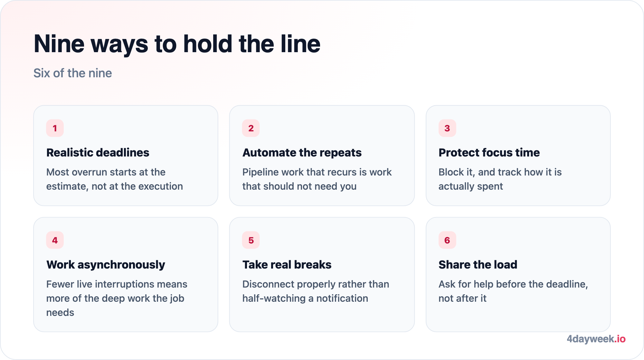
Task: Click the number 1 badge
Action: tap(55, 128)
